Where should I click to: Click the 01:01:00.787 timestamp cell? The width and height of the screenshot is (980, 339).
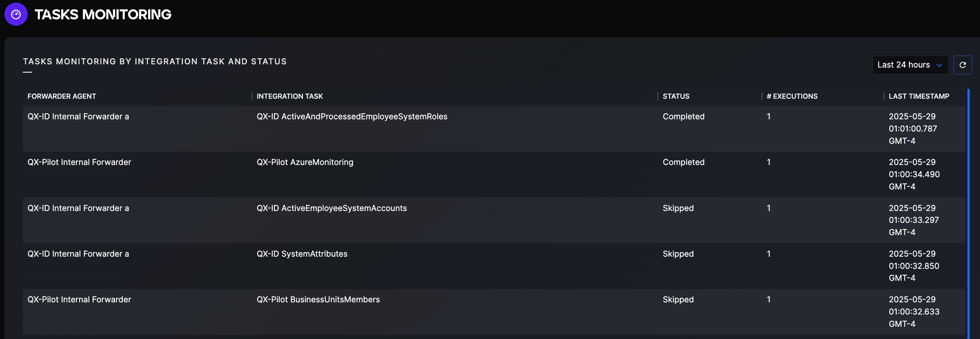tap(912, 129)
